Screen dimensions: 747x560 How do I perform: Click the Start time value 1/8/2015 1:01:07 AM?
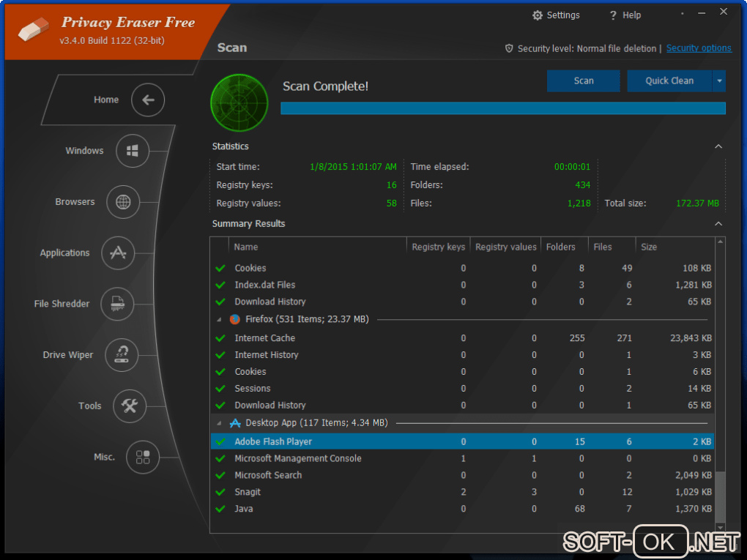click(353, 167)
